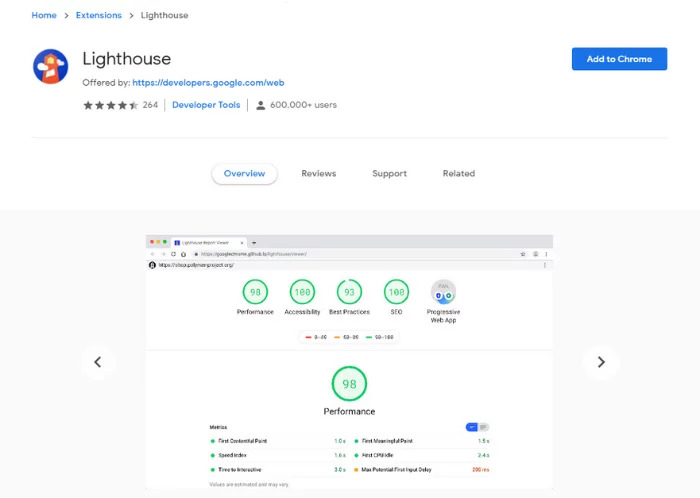Open the Related tab
The height and width of the screenshot is (498, 700).
pyautogui.click(x=458, y=173)
